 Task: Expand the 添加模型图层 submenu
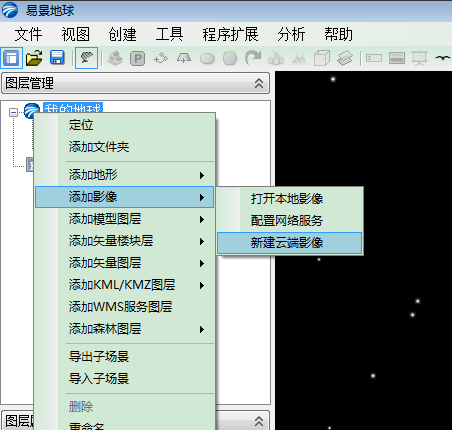(x=124, y=219)
